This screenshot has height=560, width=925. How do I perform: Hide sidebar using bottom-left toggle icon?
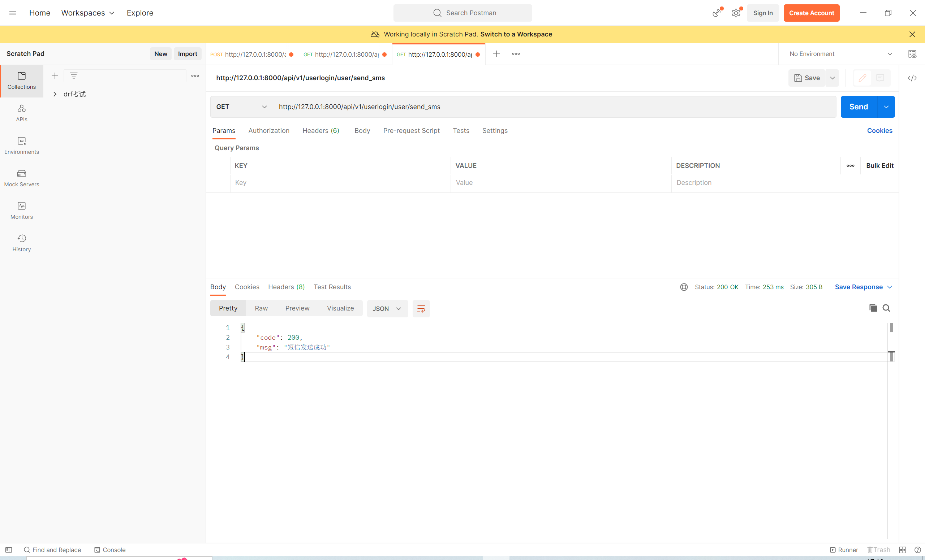coord(9,550)
